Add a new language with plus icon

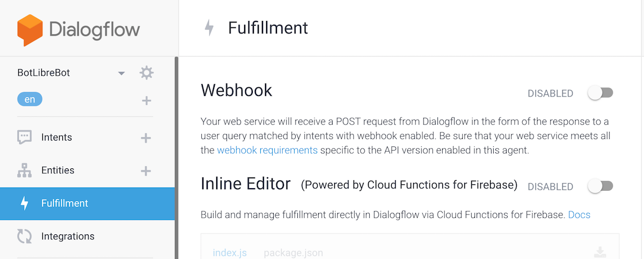(x=146, y=100)
